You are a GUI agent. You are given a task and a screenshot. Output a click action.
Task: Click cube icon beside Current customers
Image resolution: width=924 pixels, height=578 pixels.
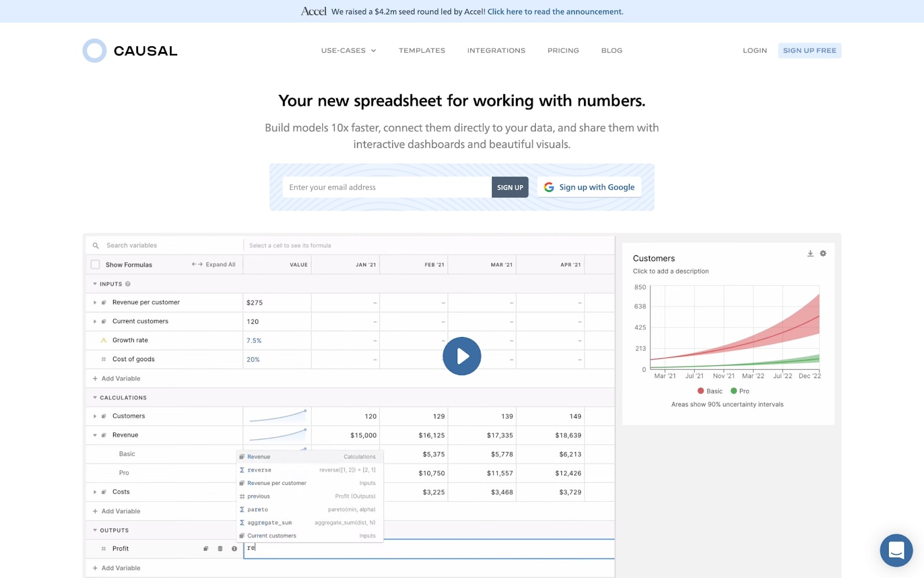(x=104, y=321)
